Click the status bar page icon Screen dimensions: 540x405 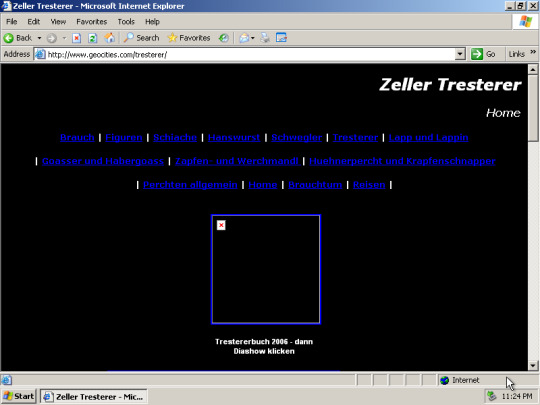[7, 380]
